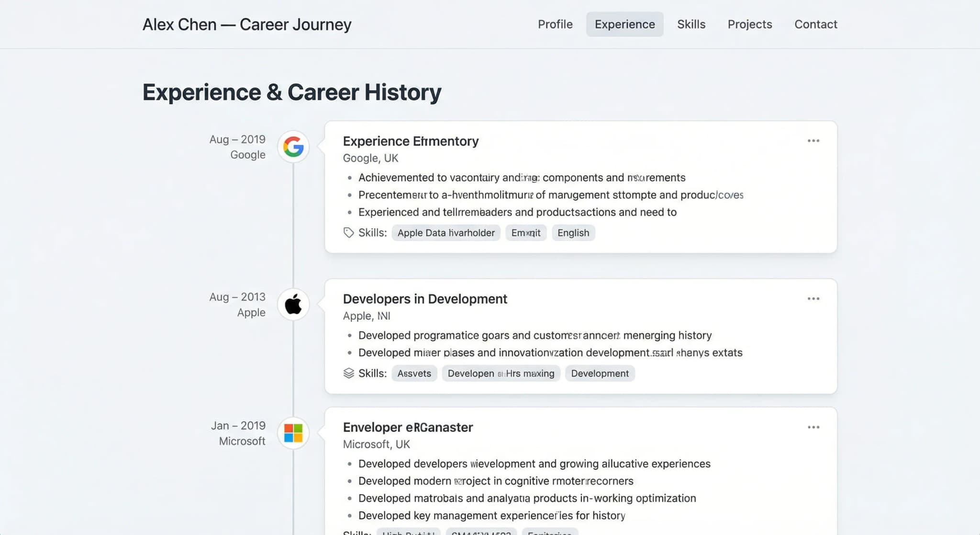Toggle the Emxqit skill chip on Google card
980x535 pixels.
[526, 232]
